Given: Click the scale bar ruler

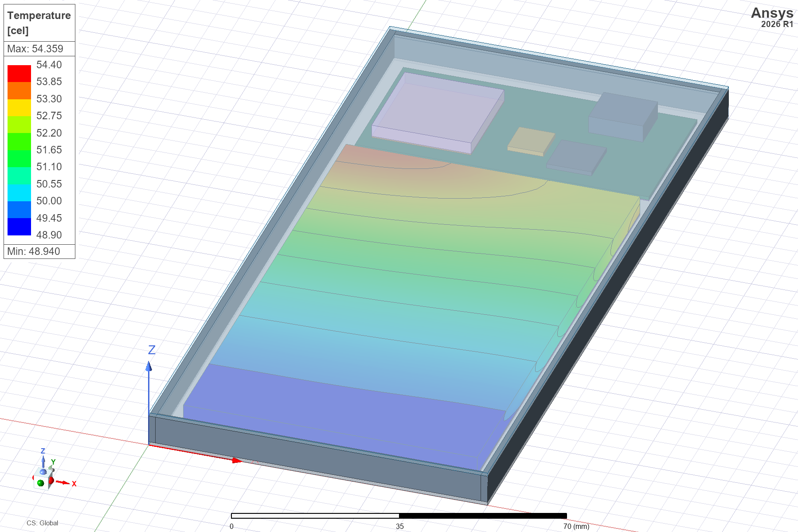Looking at the screenshot, I should click(x=399, y=516).
